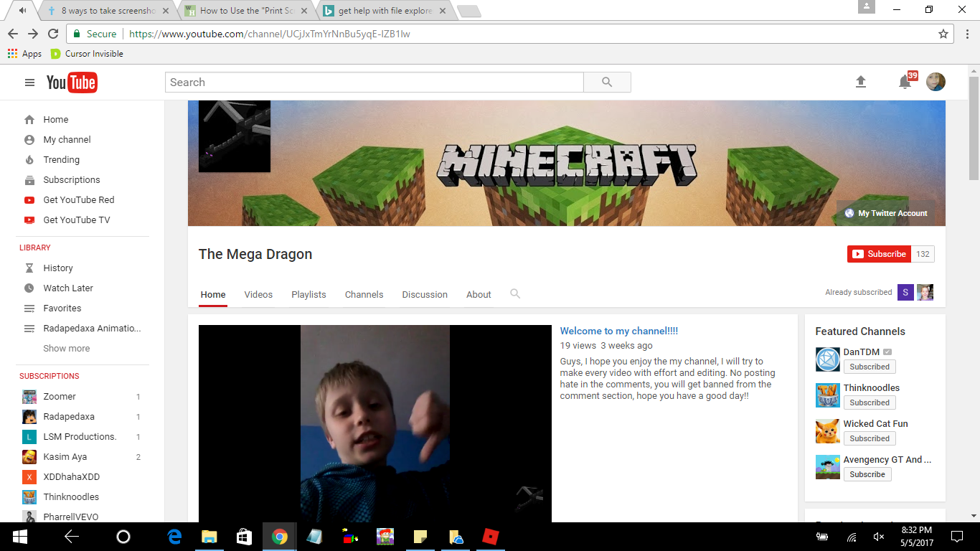Click the Cortana circle on the taskbar

(123, 537)
